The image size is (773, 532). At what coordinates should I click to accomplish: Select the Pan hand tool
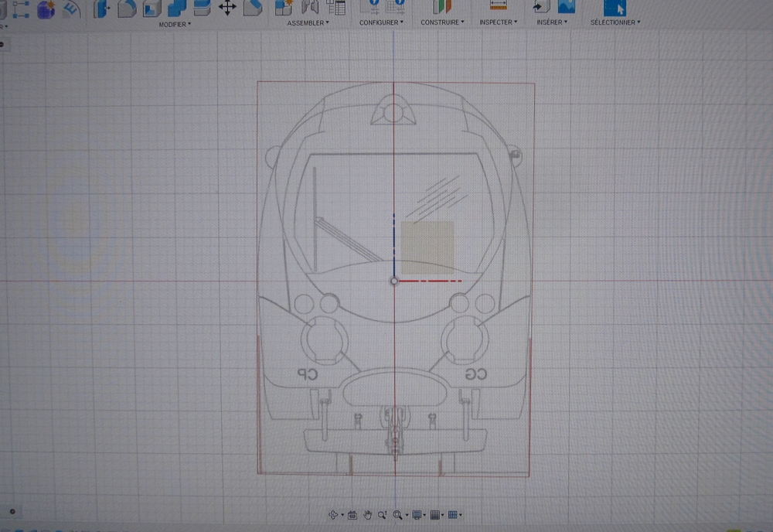pyautogui.click(x=367, y=515)
